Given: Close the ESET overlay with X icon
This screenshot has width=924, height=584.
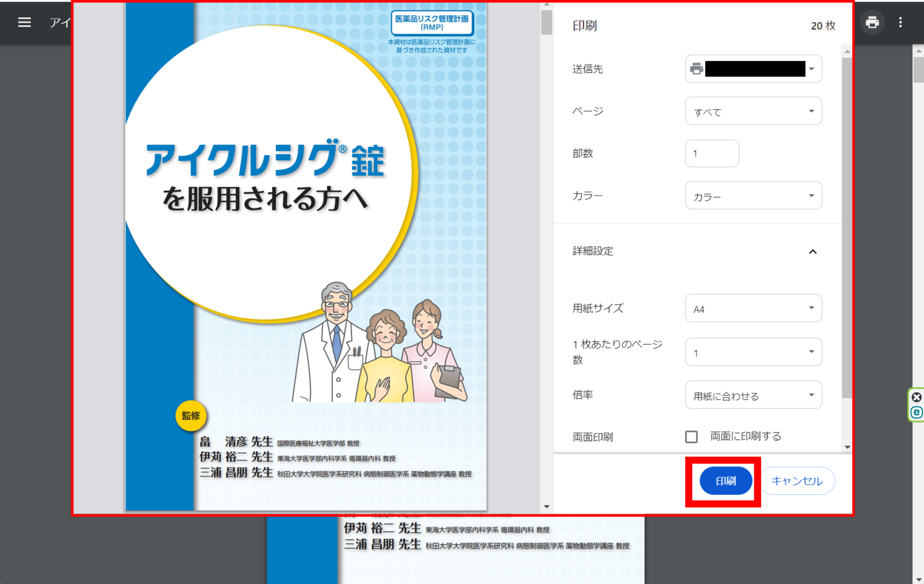Looking at the screenshot, I should [x=916, y=397].
